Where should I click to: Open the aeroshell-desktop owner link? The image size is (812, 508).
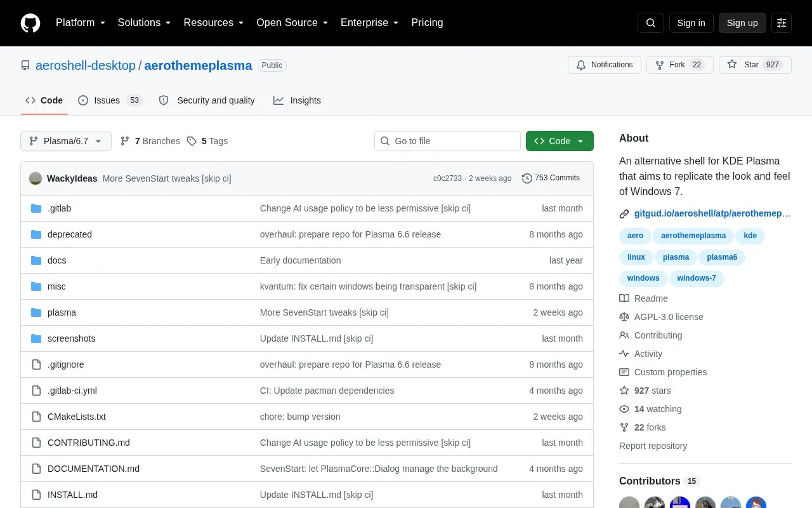point(86,65)
